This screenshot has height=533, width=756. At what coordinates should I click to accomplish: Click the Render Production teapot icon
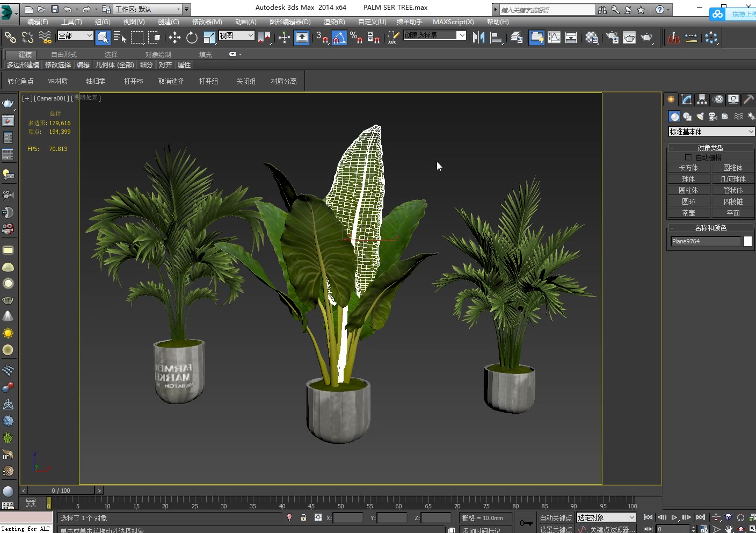(647, 37)
